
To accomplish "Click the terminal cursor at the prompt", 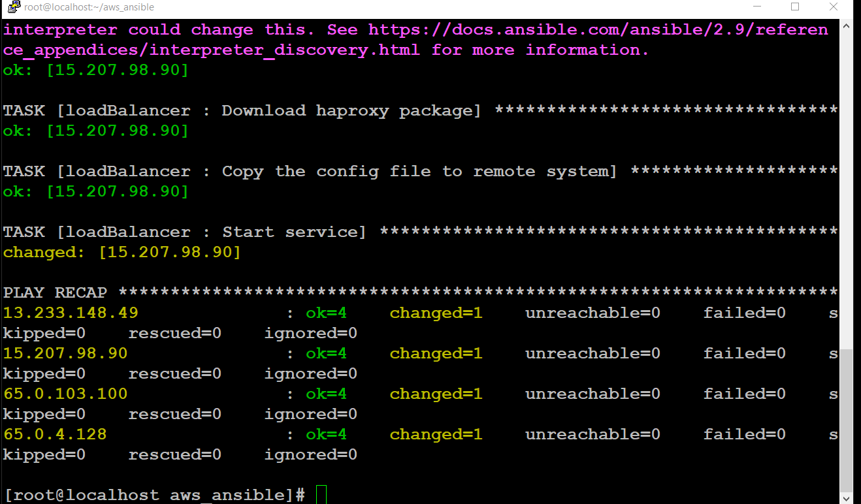I will tap(319, 494).
